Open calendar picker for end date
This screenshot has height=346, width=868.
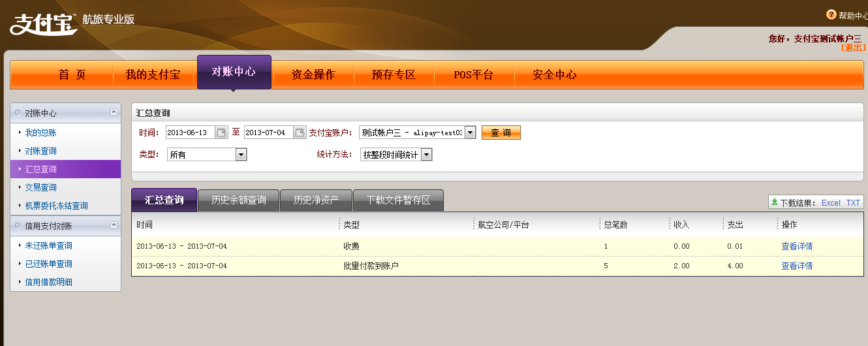click(300, 133)
